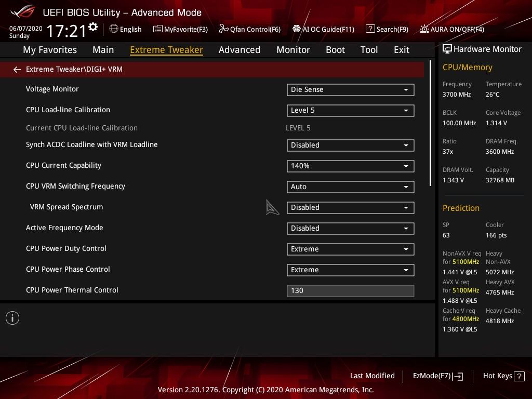Image resolution: width=532 pixels, height=399 pixels.
Task: Click the CPU/Memory section heading
Action: pos(467,67)
